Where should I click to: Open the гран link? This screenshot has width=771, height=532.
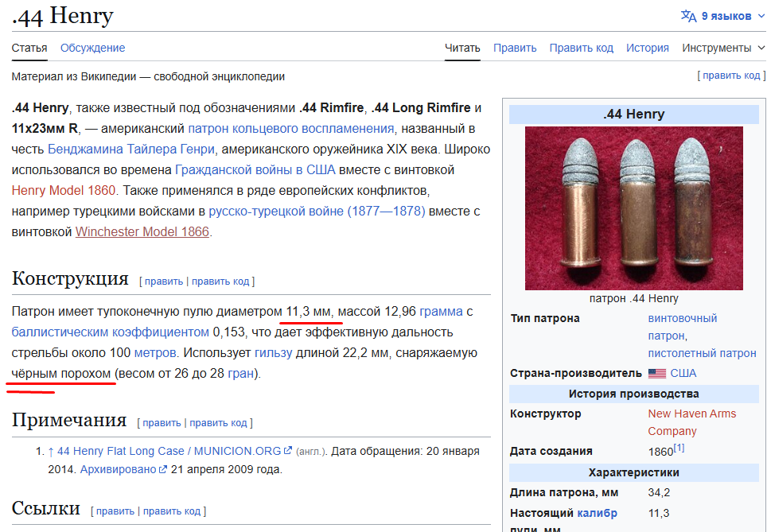(x=241, y=373)
